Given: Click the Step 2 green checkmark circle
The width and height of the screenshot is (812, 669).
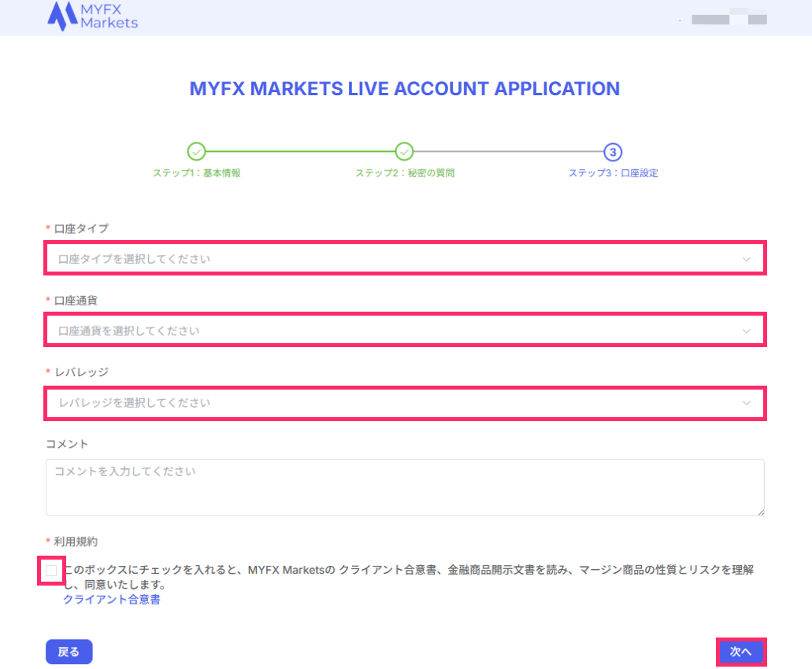Looking at the screenshot, I should [x=404, y=151].
